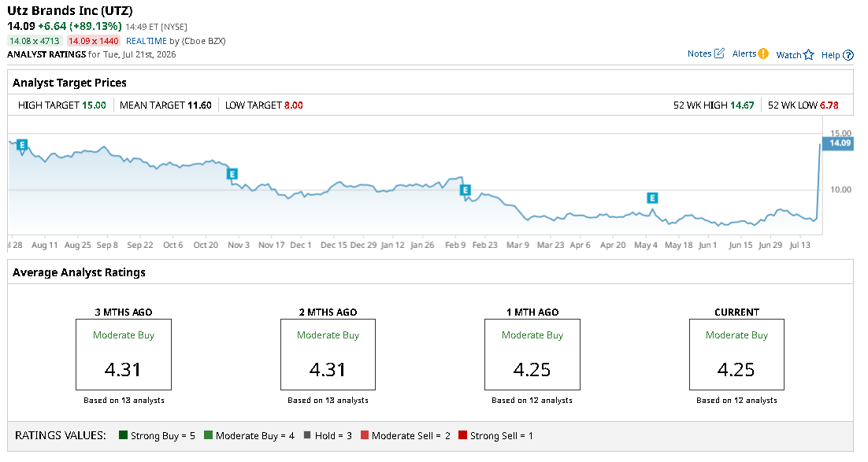Click earnings marker near Nov 3
This screenshot has width=868, height=462.
pos(232,174)
